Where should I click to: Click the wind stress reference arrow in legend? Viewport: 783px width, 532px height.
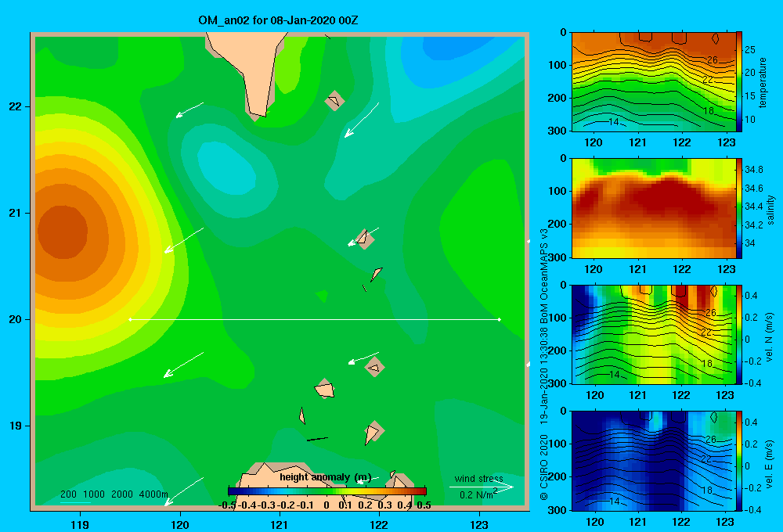(x=481, y=487)
